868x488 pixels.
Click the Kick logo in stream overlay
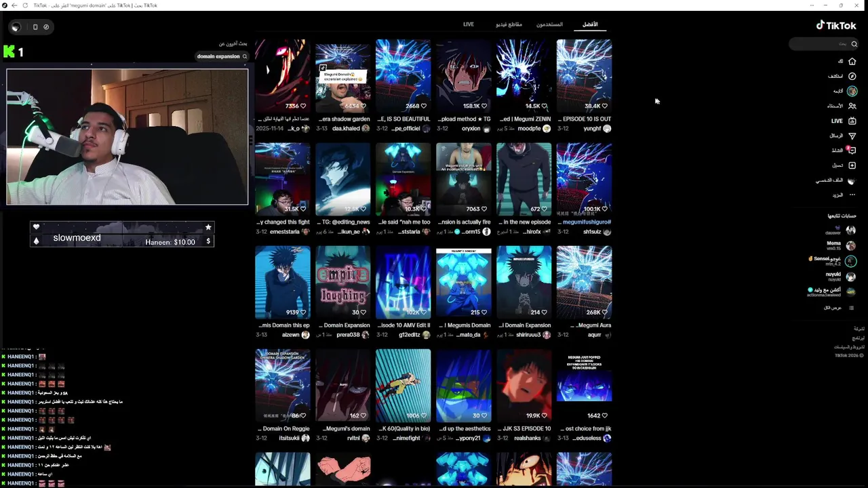tap(9, 52)
